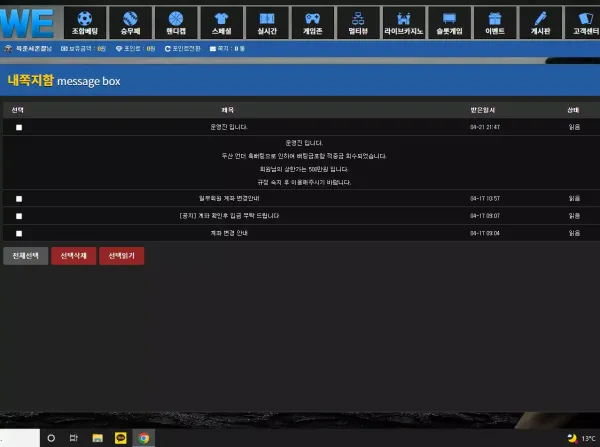Expand the last 계좌 변경 안내 message
This screenshot has height=447, width=600.
pyautogui.click(x=229, y=233)
